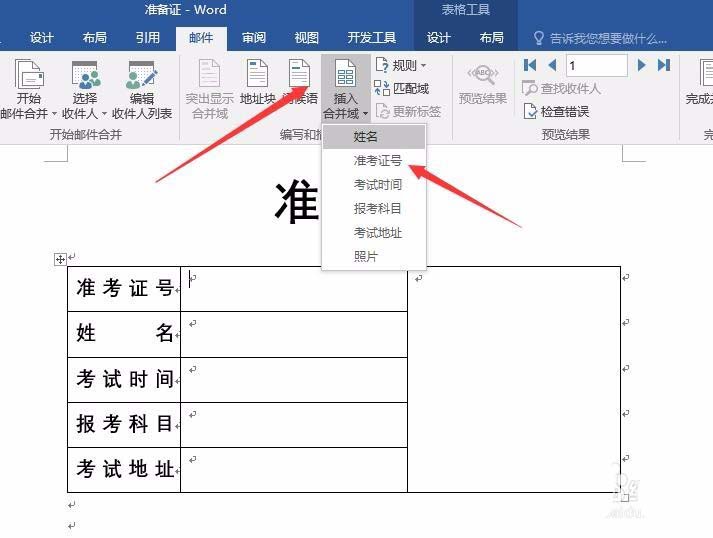Jump to the last record arrow
The image size is (713, 538).
(664, 65)
